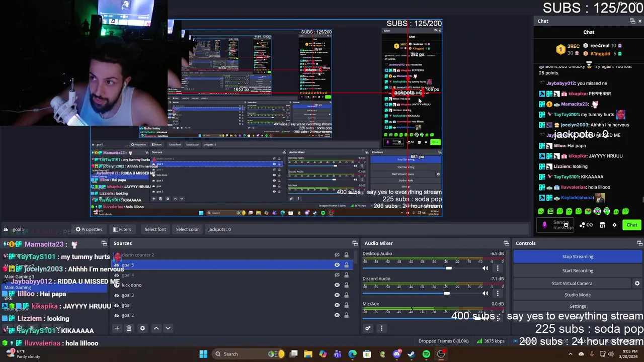Screen dimensions: 644x362
Task: Float the Chat dock window
Action: click(x=632, y=21)
